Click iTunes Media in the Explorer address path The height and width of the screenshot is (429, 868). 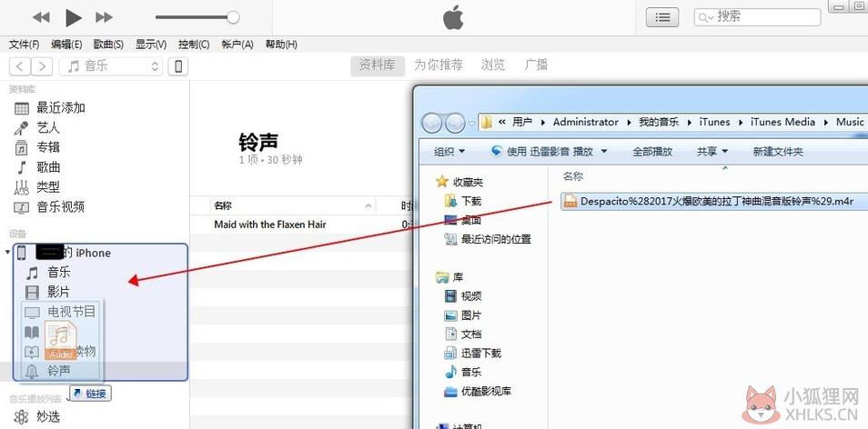[782, 122]
